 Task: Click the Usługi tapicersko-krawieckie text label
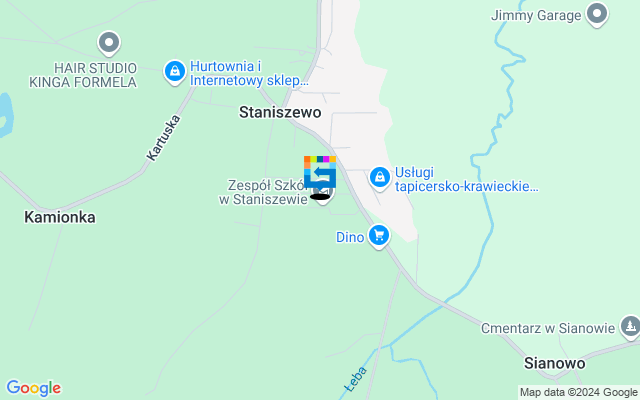pos(467,180)
